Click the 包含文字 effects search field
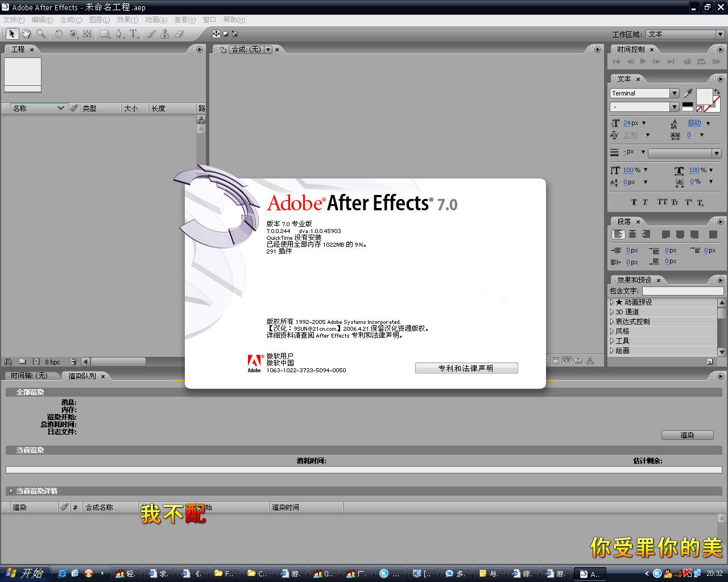728x582 pixels. click(x=682, y=291)
